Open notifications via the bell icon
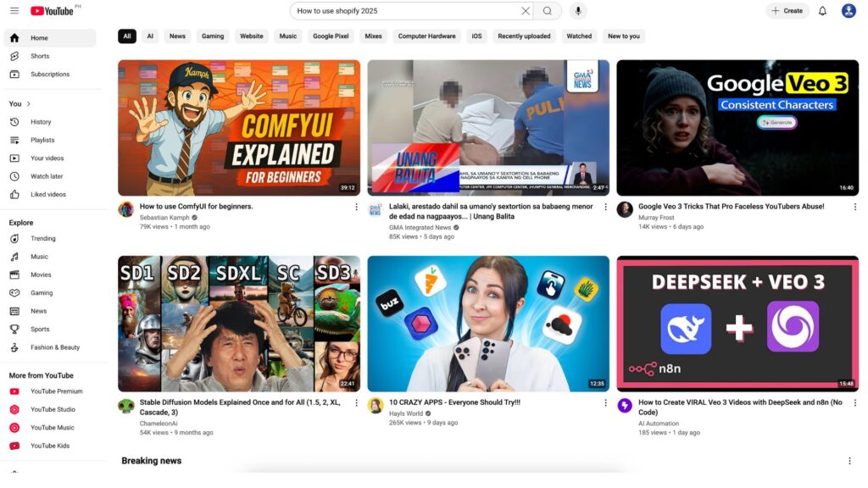Screen dimensions: 868x488 click(x=821, y=10)
